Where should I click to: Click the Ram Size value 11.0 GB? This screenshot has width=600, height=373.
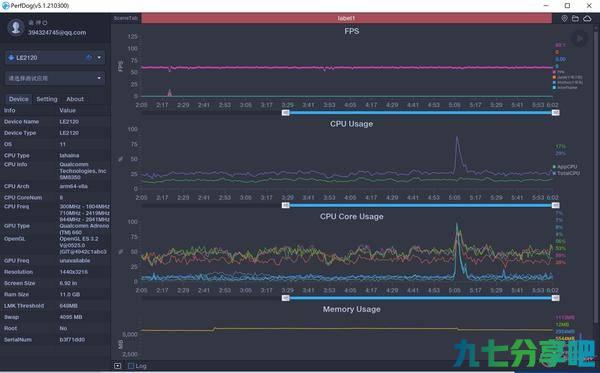[70, 295]
